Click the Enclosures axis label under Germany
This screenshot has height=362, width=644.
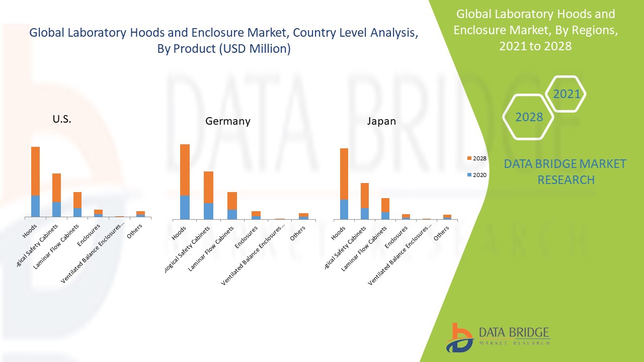point(247,236)
